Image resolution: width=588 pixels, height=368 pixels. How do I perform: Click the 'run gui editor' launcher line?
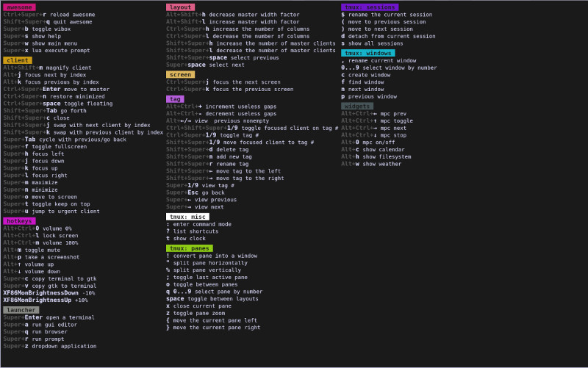point(40,325)
